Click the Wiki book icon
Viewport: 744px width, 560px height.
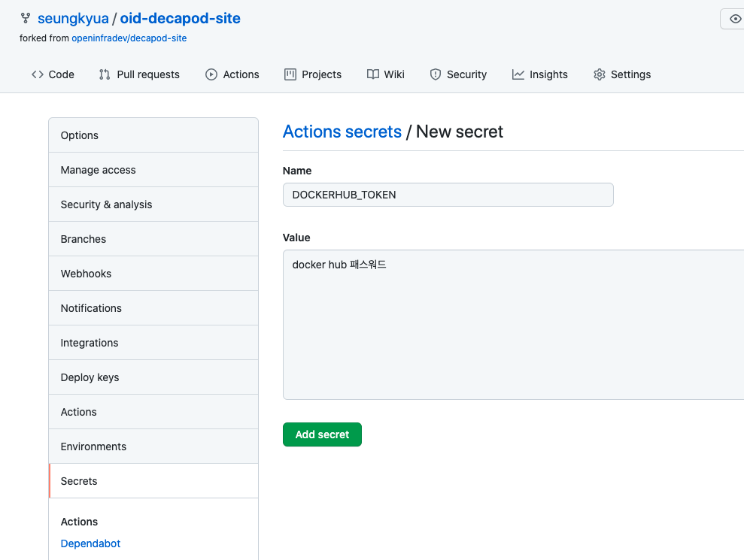point(373,74)
